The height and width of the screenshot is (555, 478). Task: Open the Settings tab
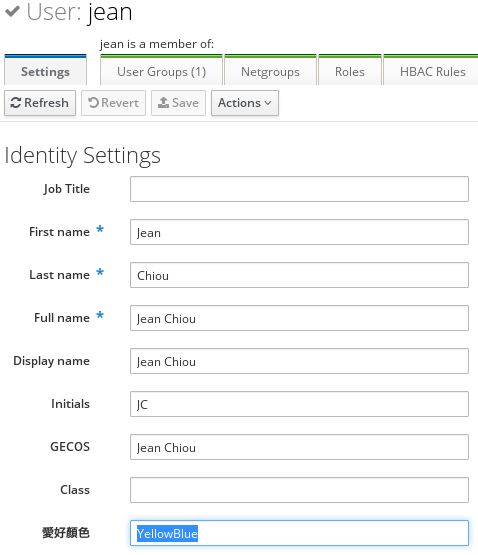tap(45, 70)
